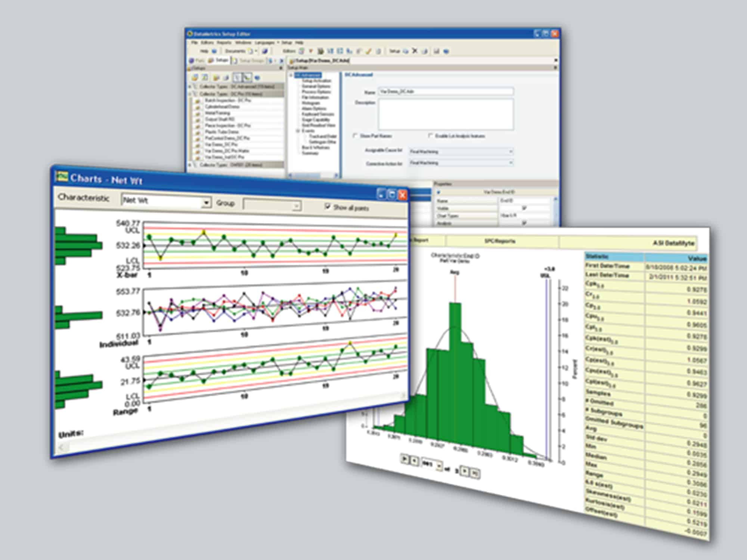Click next page button in report navigator
The image size is (747, 560).
point(465,471)
